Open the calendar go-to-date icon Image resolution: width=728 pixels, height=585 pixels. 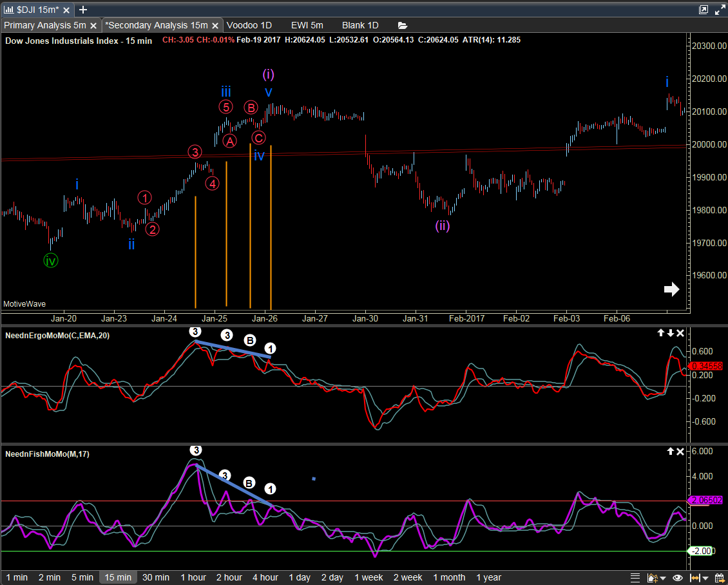click(719, 578)
